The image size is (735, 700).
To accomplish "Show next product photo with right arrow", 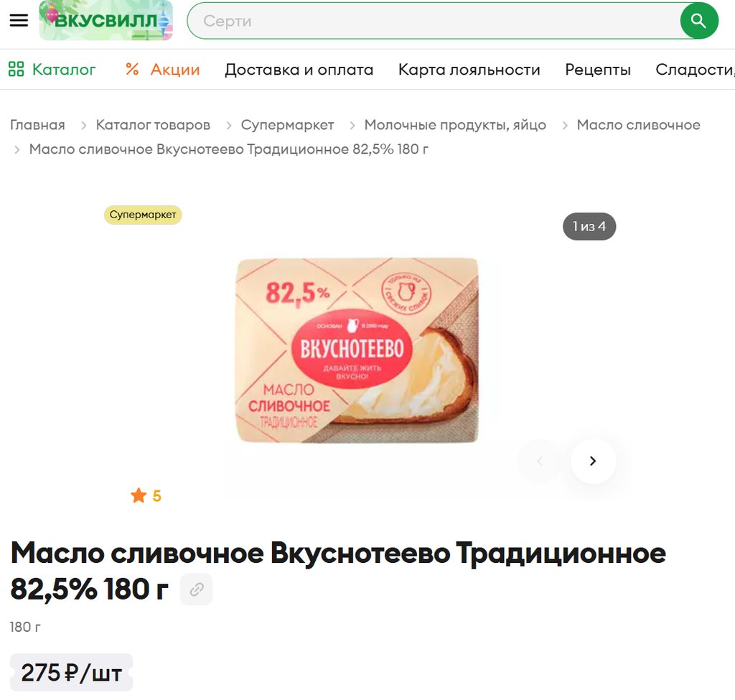I will coord(593,461).
